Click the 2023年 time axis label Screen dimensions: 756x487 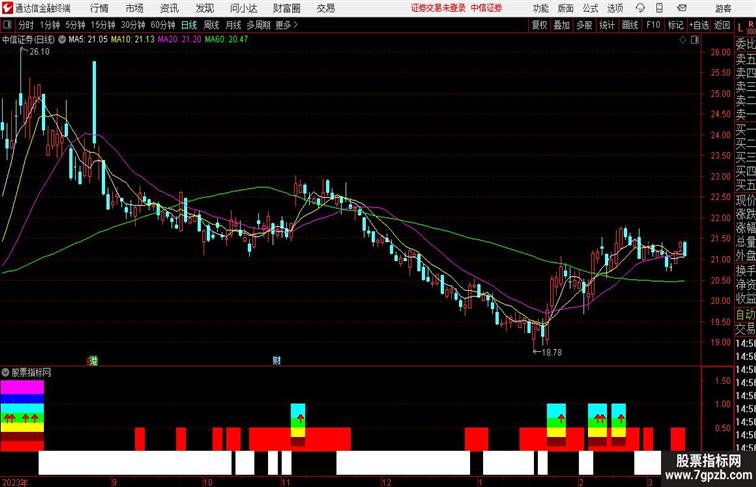(14, 482)
